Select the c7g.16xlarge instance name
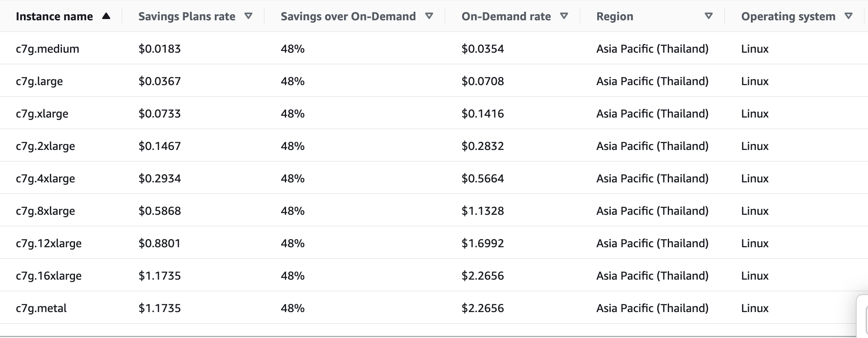 click(49, 276)
